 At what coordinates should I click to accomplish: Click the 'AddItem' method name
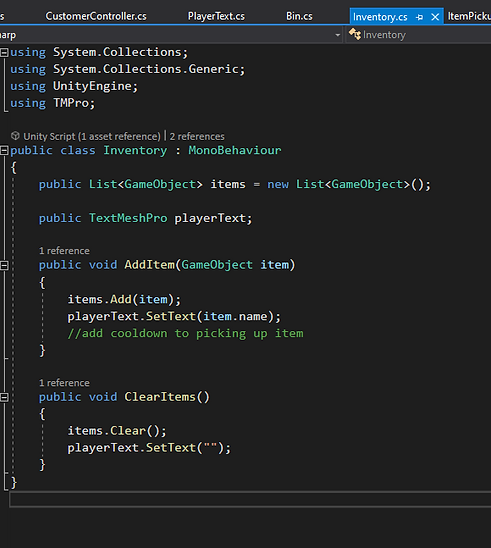point(149,265)
